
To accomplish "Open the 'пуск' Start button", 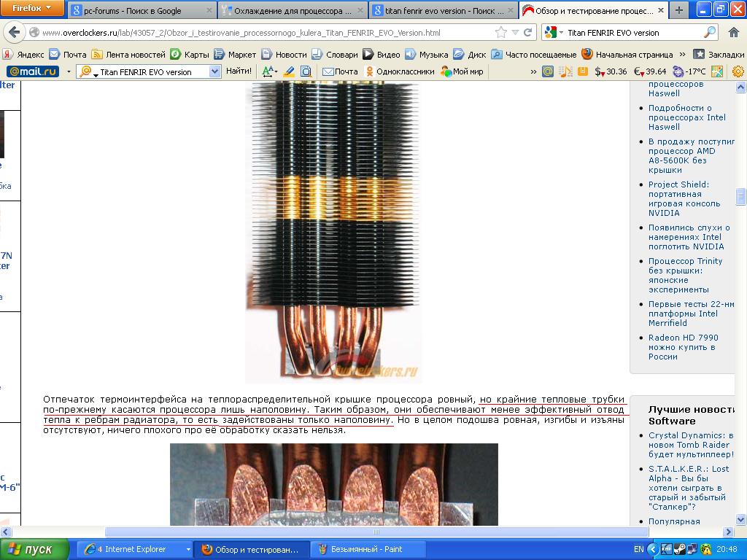I will pyautogui.click(x=34, y=549).
